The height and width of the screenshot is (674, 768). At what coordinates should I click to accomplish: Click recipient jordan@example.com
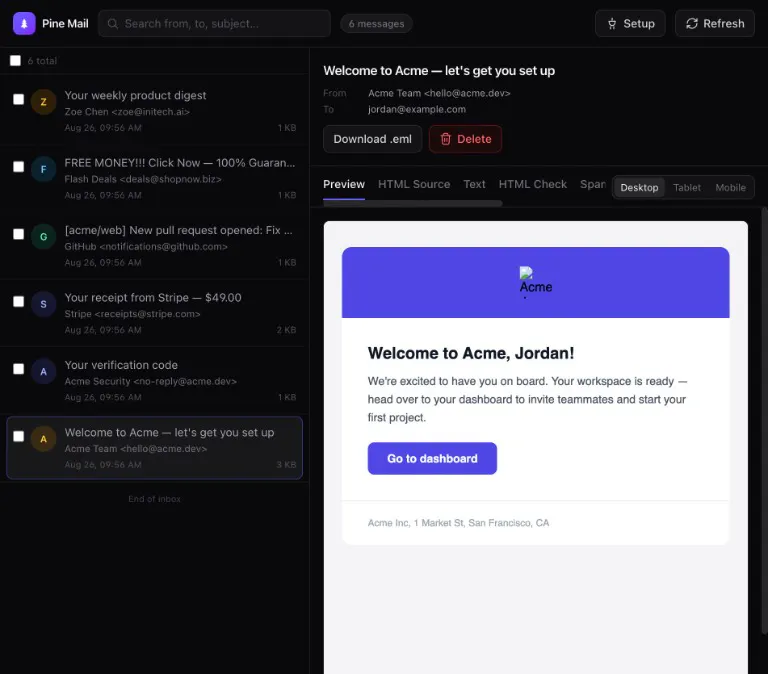(417, 109)
